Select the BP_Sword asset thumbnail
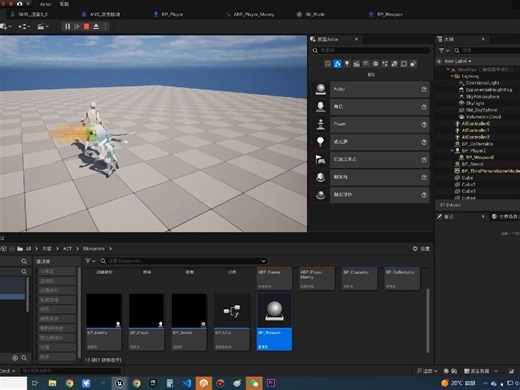 click(189, 311)
